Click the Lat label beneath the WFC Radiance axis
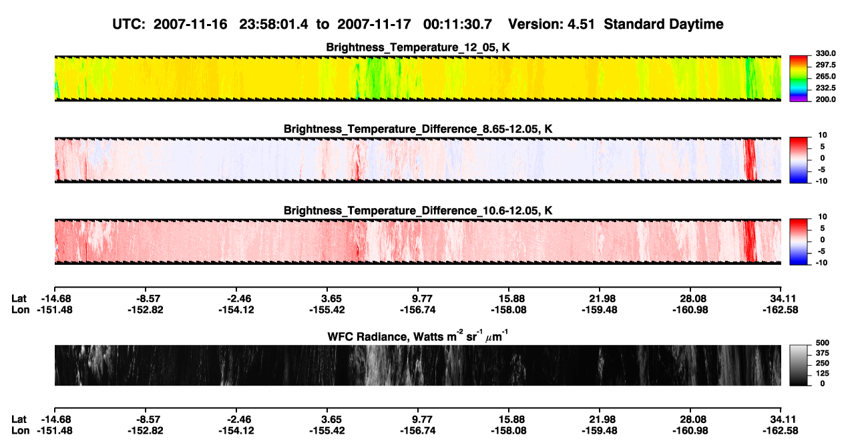868x445 pixels. tap(19, 419)
